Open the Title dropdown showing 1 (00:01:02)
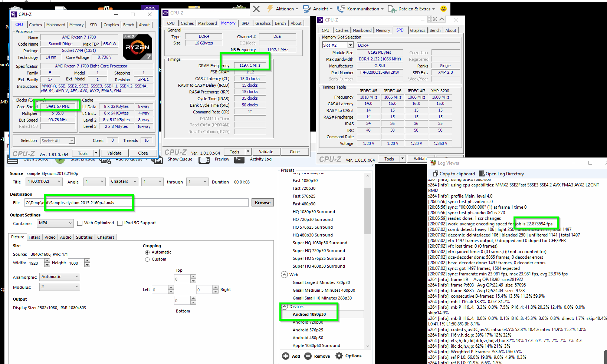607x364 pixels. tap(44, 182)
